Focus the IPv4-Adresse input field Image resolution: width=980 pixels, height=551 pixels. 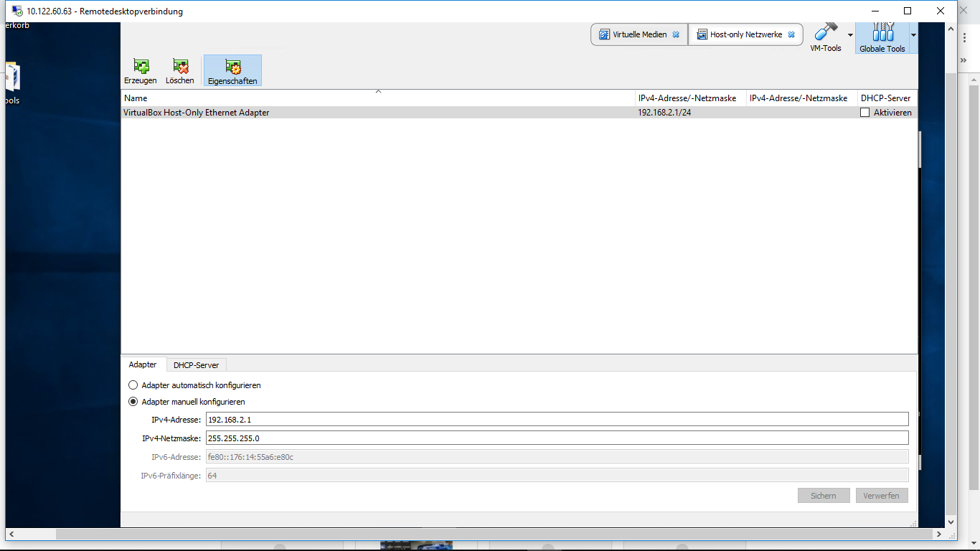tap(557, 420)
